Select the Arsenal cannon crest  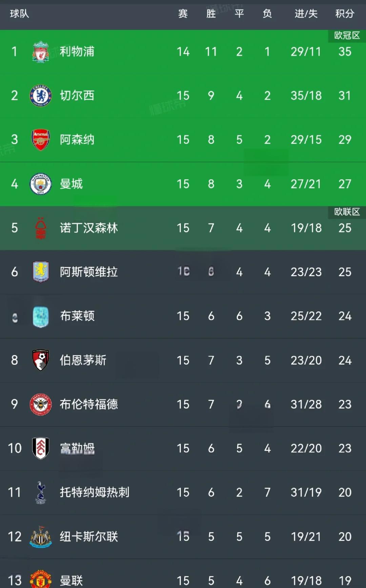click(40, 140)
